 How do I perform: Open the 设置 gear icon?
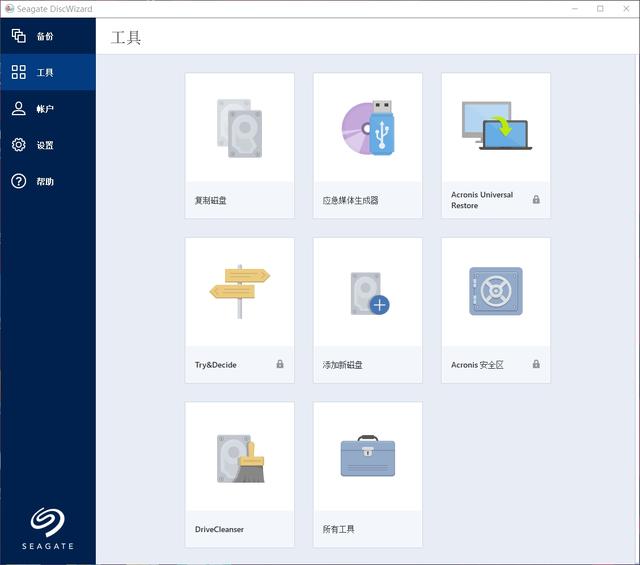click(19, 145)
